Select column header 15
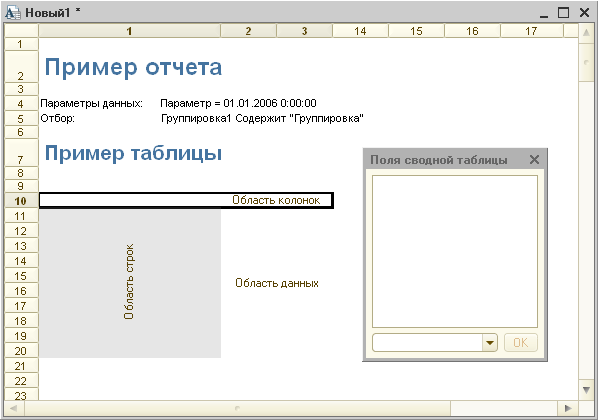Screen dimensions: 598x420 pos(416,31)
